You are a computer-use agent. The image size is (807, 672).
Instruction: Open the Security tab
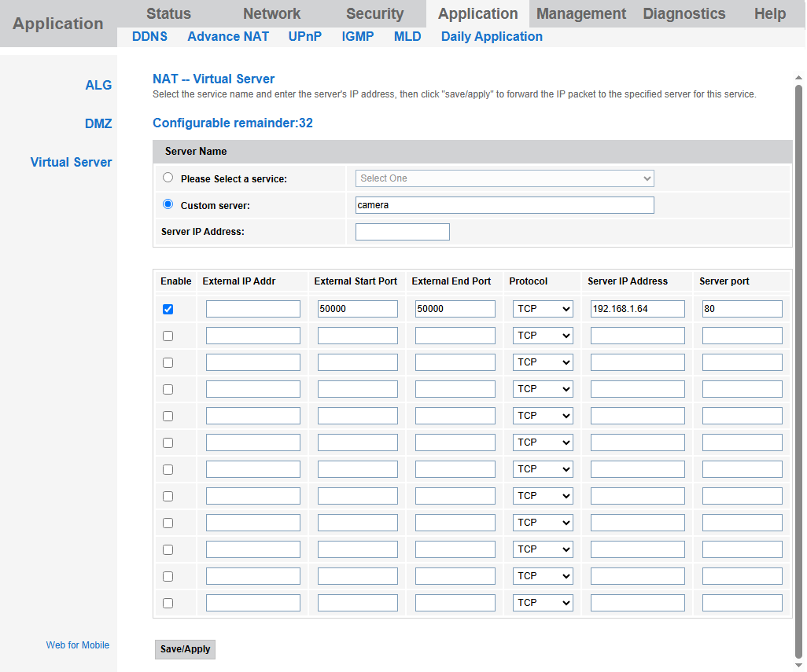tap(374, 13)
